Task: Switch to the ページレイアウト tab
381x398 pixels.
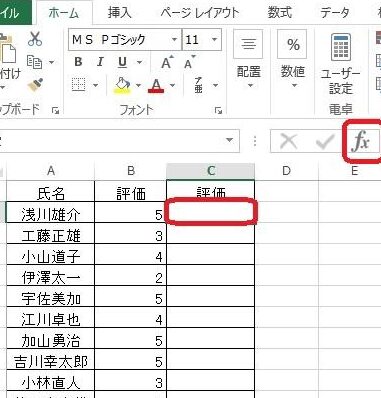Action: pos(200,13)
